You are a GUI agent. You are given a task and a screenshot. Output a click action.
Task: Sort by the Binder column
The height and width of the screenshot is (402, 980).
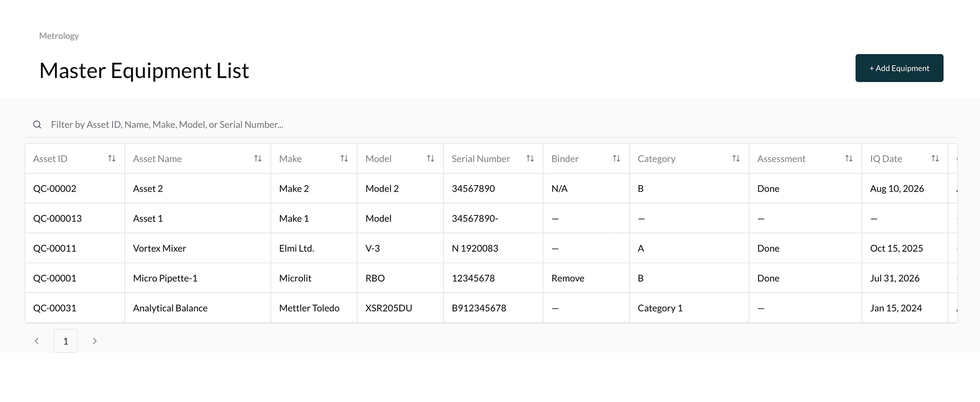(616, 159)
